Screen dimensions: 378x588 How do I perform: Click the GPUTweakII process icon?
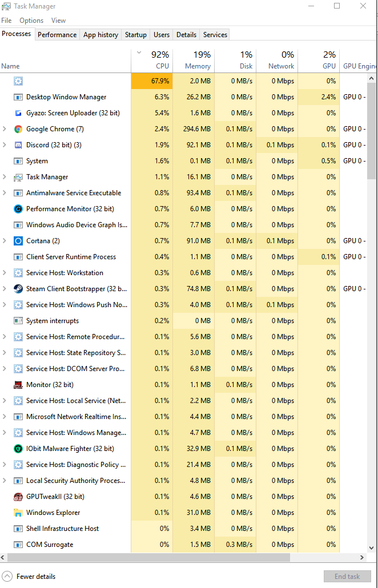(18, 497)
